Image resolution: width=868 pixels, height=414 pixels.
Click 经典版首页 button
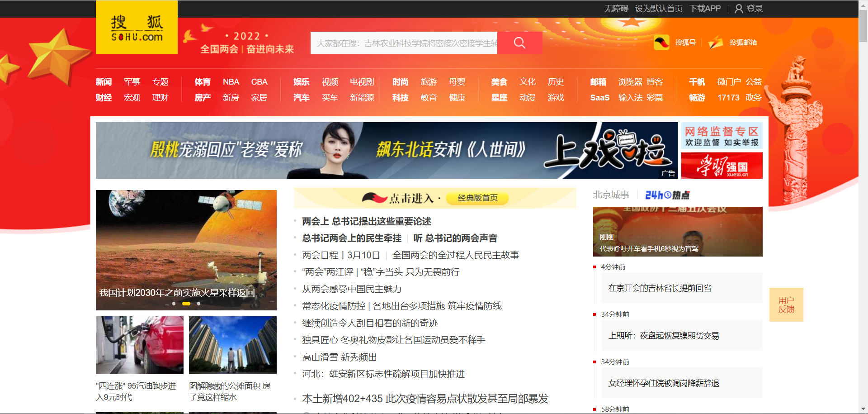[477, 198]
